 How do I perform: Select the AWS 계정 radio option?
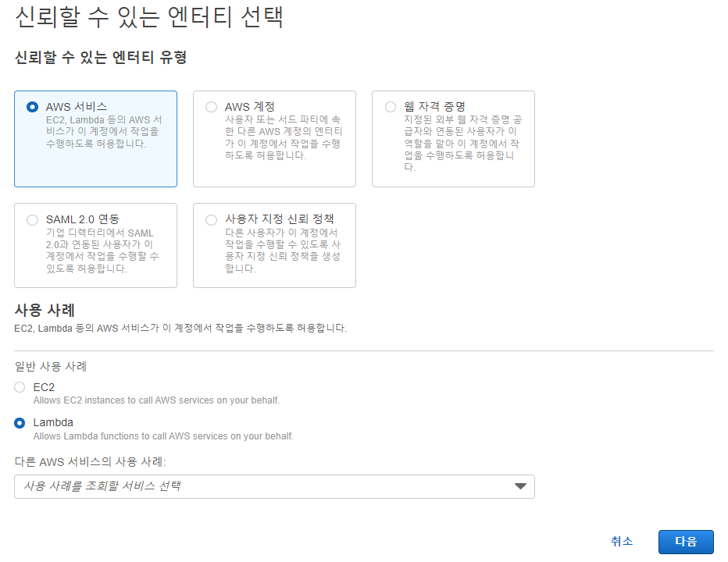pos(211,107)
